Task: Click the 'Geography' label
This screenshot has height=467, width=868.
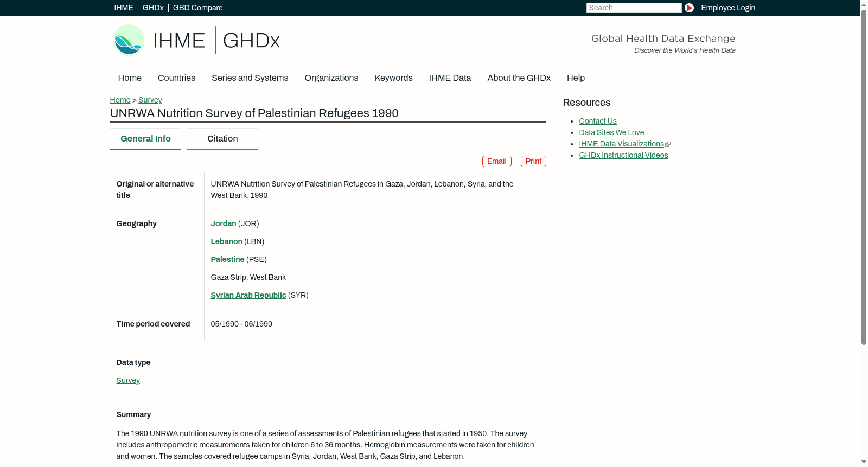Action: (x=136, y=223)
